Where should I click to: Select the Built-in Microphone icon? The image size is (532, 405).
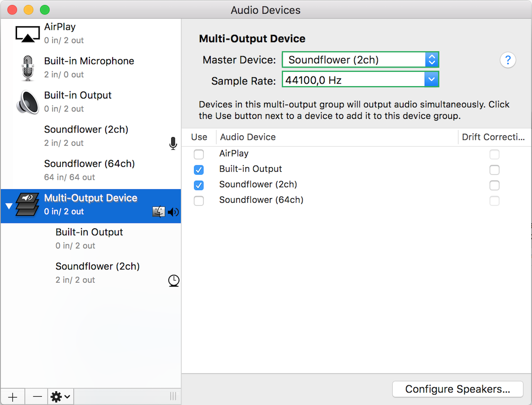coord(27,68)
